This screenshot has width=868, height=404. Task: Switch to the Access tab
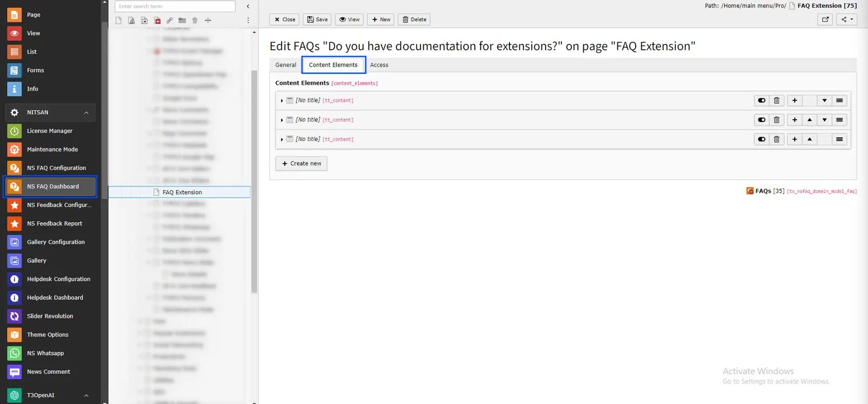[x=379, y=65]
